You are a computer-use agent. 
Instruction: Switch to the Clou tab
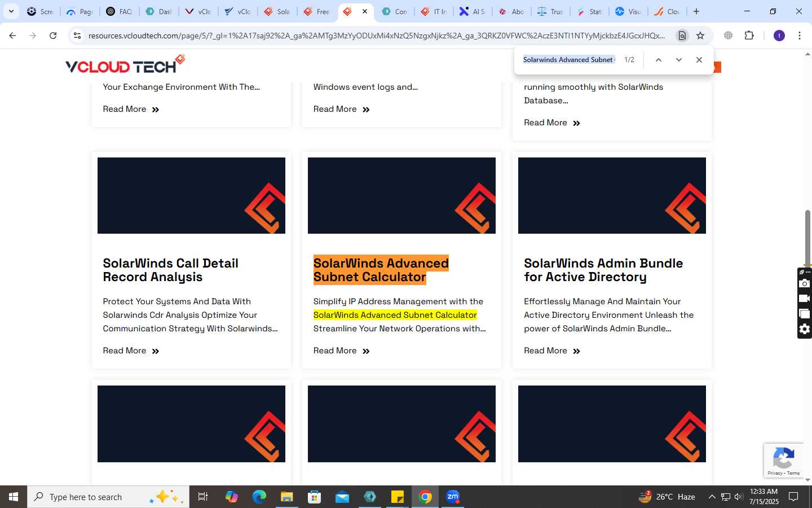pyautogui.click(x=667, y=11)
